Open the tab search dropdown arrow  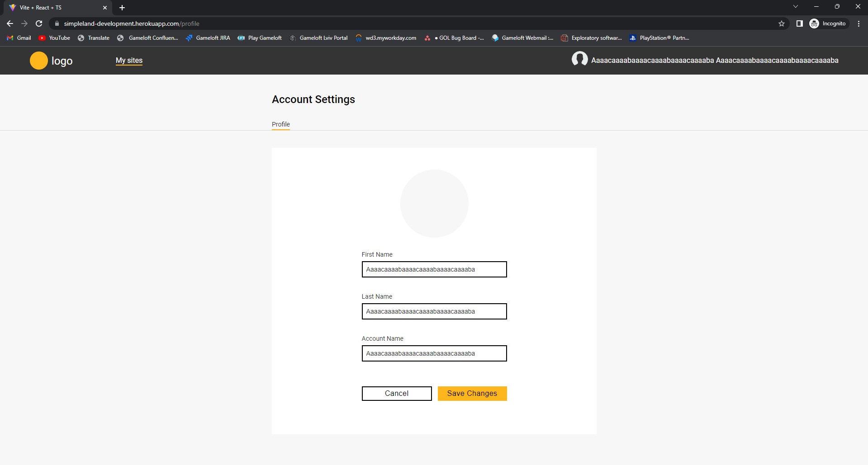pyautogui.click(x=795, y=6)
